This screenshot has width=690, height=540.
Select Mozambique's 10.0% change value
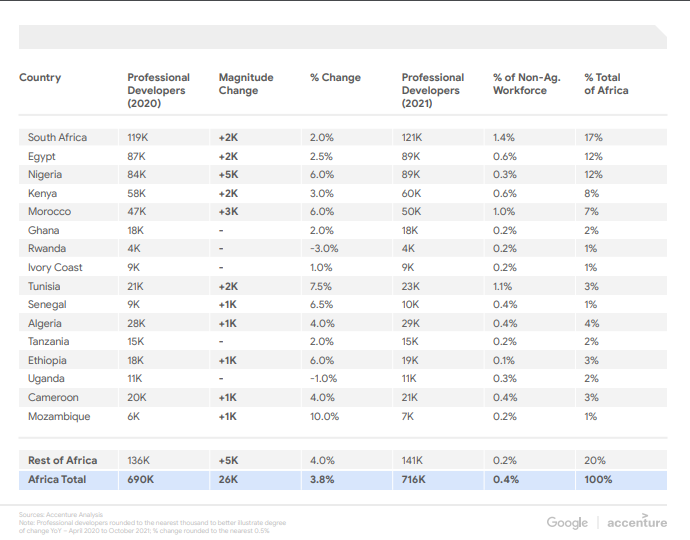(324, 416)
